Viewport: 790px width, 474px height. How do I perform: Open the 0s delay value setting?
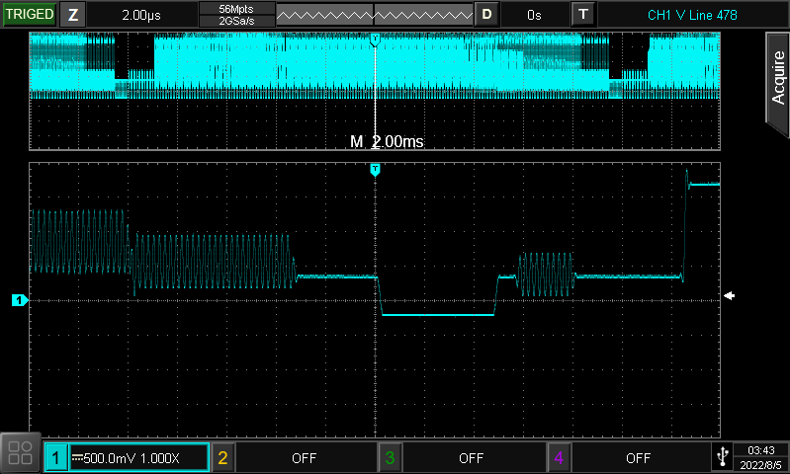534,15
